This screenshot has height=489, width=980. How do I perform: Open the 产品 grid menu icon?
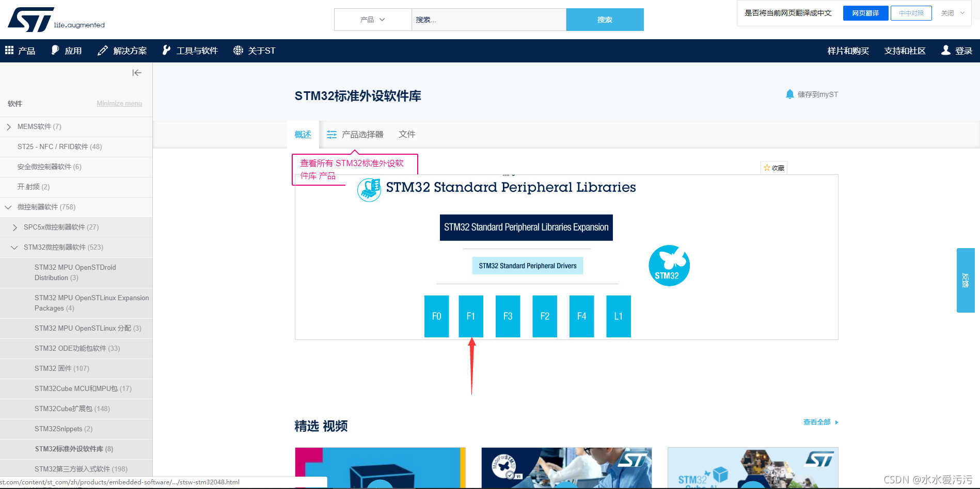tap(9, 50)
